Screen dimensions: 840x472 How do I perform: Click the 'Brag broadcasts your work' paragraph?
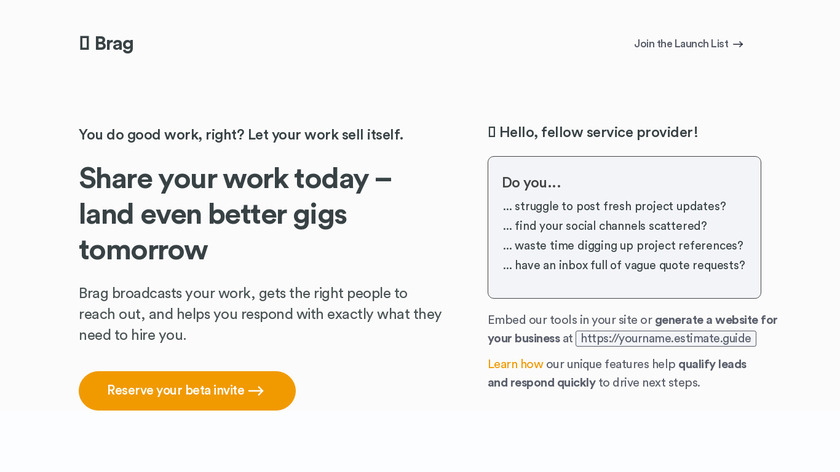tap(260, 314)
